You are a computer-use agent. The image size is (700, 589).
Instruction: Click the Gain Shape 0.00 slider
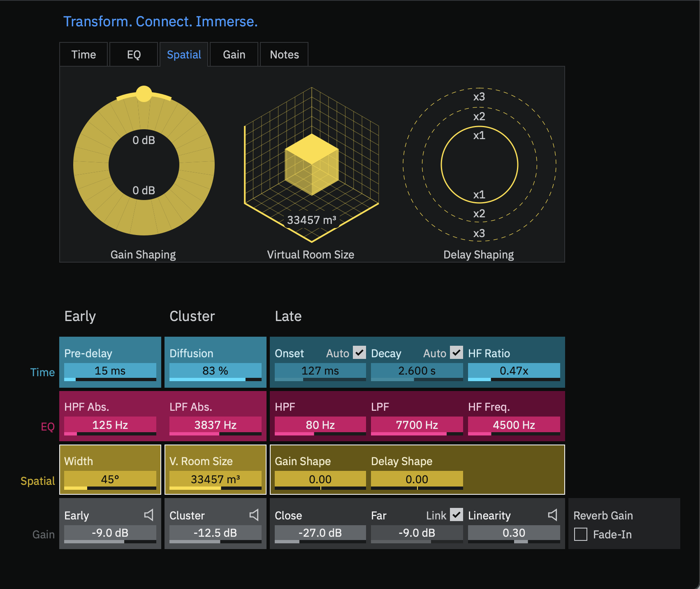point(320,480)
